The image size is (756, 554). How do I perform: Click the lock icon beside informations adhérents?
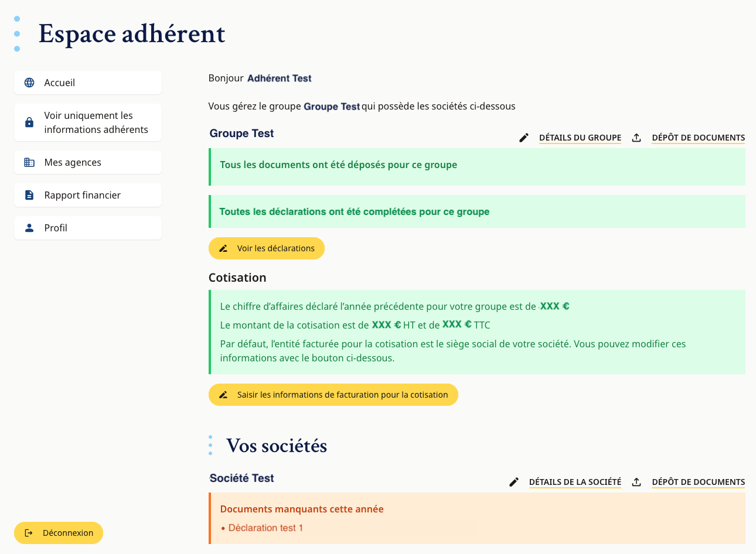[x=29, y=122]
